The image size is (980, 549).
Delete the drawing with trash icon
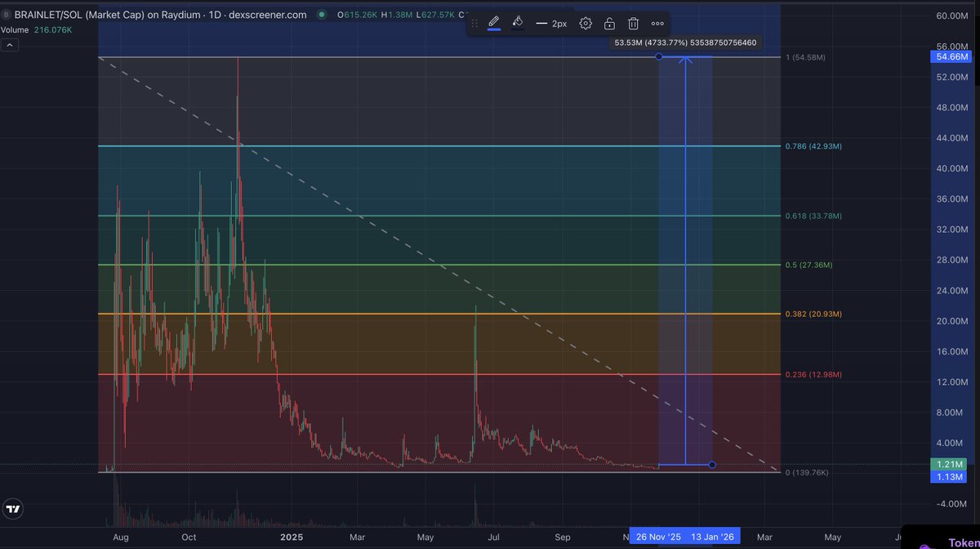(633, 24)
